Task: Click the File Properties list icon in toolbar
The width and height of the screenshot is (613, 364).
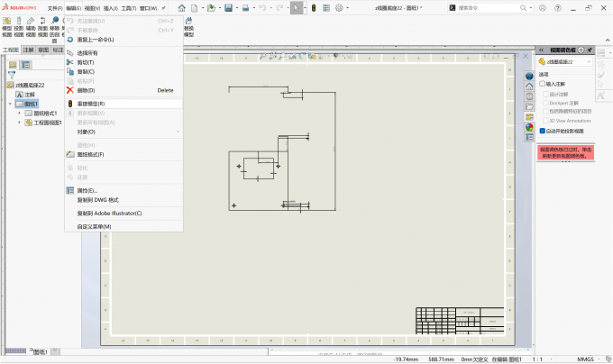Action: point(326,8)
